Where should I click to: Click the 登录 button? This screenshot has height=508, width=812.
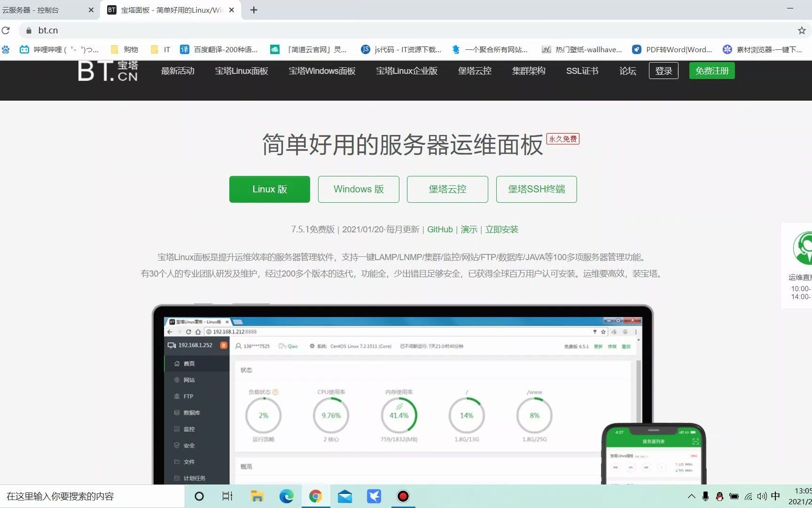664,71
